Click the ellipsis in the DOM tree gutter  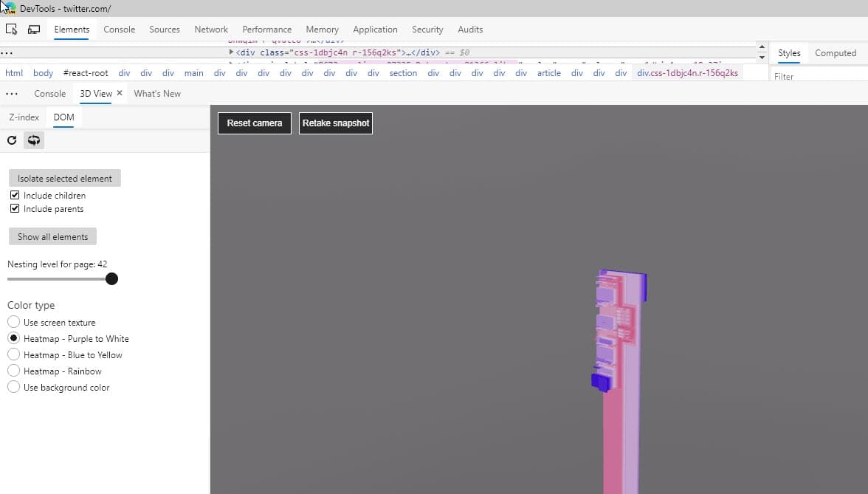pos(7,53)
